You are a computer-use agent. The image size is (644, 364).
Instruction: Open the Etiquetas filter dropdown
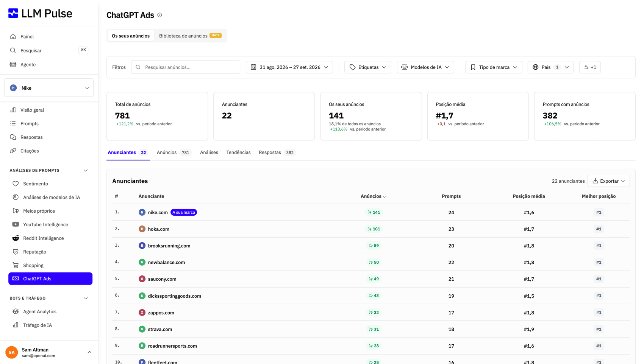[x=367, y=67]
